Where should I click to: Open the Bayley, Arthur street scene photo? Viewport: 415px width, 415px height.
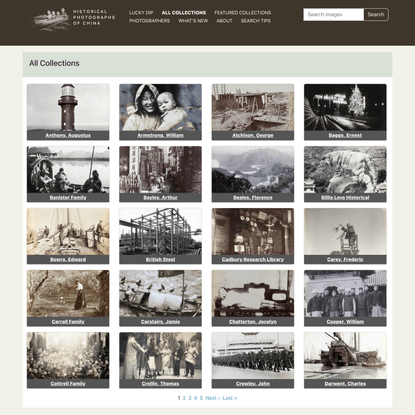160,170
